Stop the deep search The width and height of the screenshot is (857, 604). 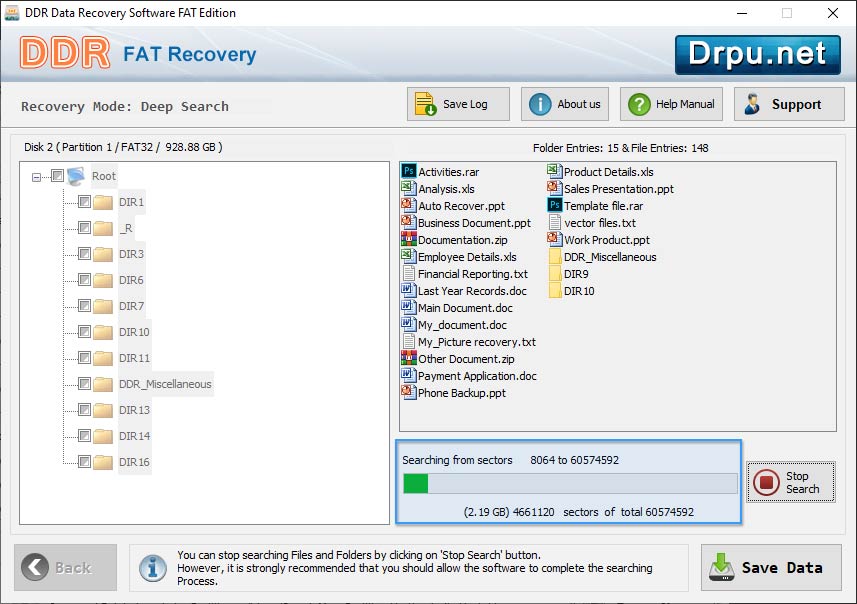[x=790, y=482]
